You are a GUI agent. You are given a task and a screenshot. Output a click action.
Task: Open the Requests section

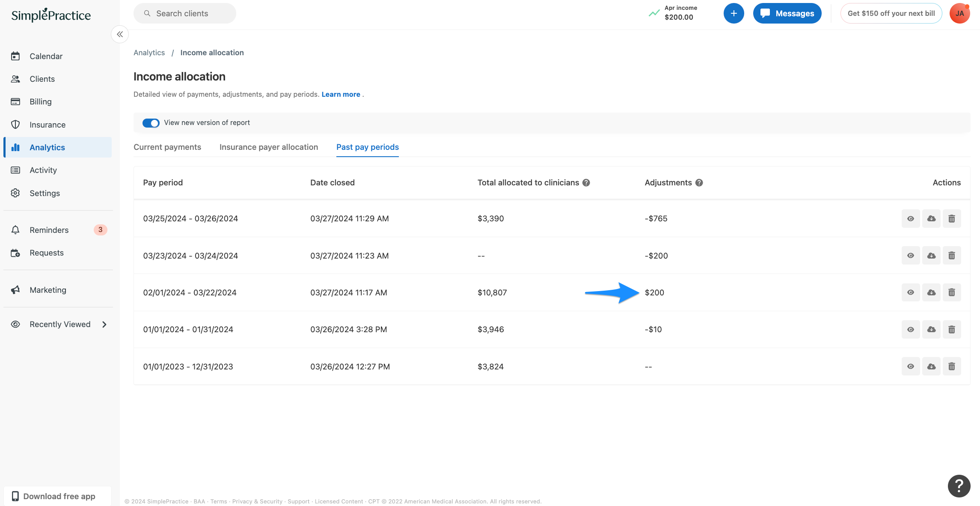(57, 253)
